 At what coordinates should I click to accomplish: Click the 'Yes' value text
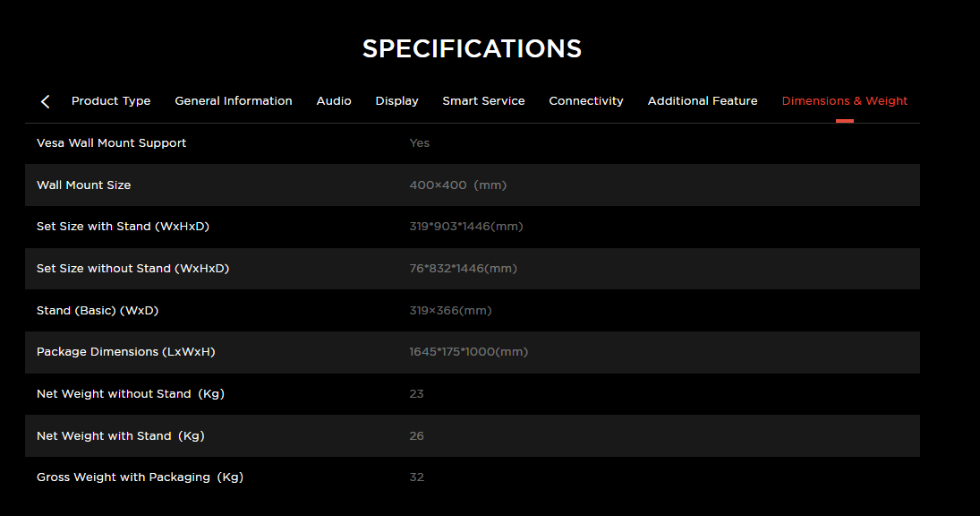(420, 143)
